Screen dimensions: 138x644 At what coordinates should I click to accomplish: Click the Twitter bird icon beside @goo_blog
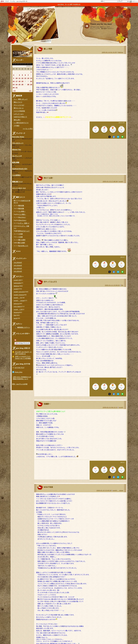click(13, 372)
